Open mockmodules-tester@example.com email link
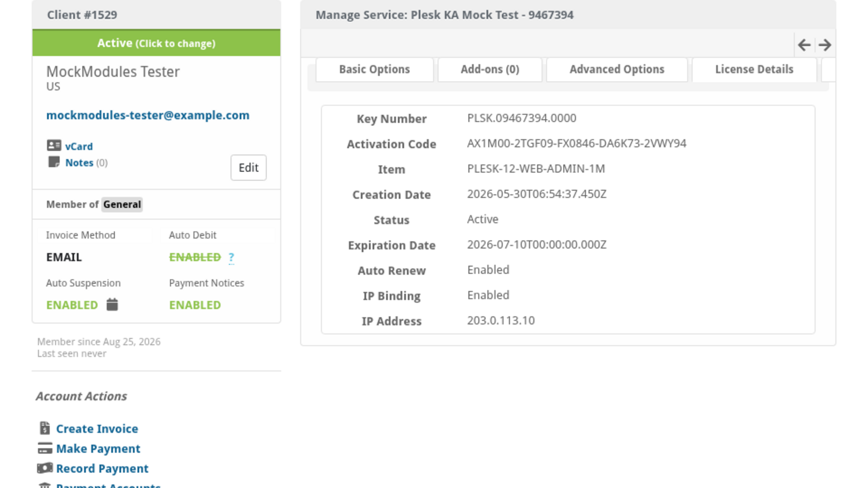 click(x=148, y=115)
